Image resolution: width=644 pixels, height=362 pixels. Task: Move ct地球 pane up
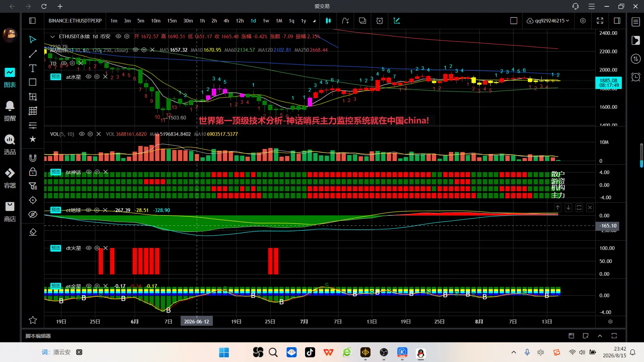(558, 208)
